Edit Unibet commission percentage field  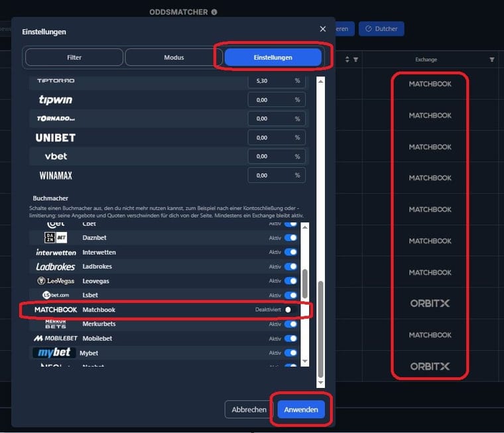coord(277,137)
